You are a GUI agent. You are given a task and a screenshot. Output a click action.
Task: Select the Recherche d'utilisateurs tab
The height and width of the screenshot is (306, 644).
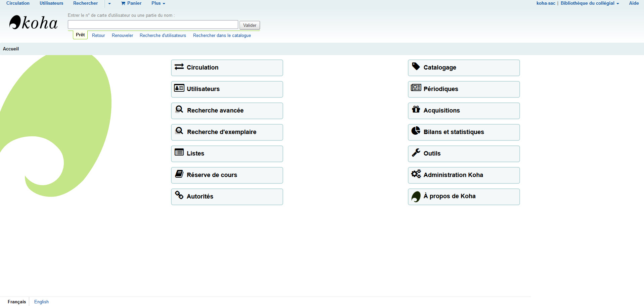point(163,36)
